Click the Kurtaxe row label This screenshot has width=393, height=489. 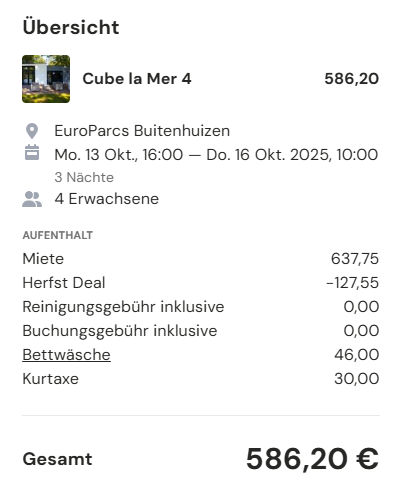(x=50, y=379)
